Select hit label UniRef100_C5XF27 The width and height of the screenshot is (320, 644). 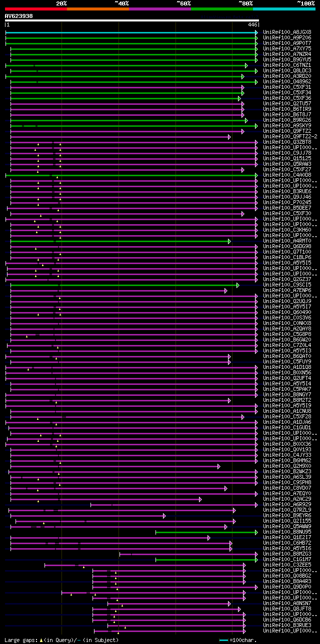tap(287, 169)
